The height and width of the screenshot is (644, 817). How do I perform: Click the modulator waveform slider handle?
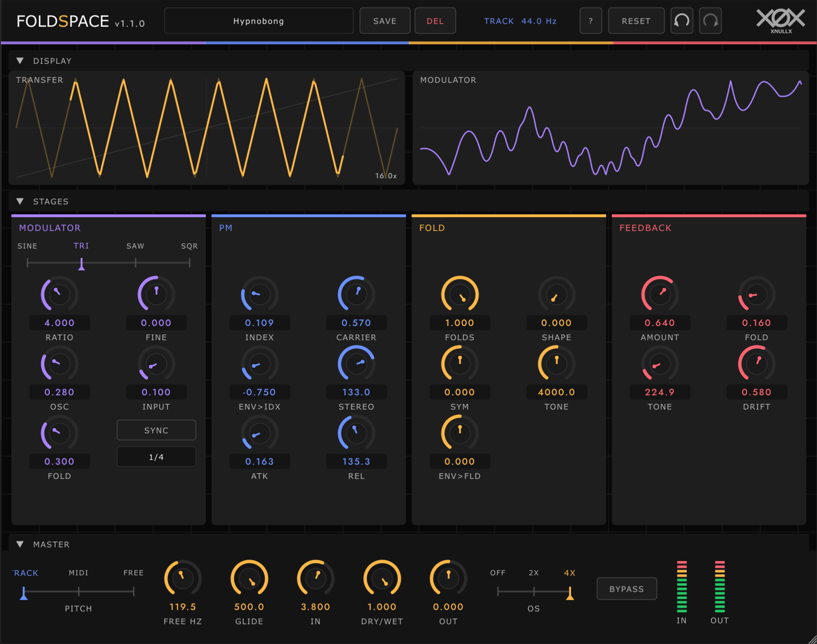tap(81, 264)
